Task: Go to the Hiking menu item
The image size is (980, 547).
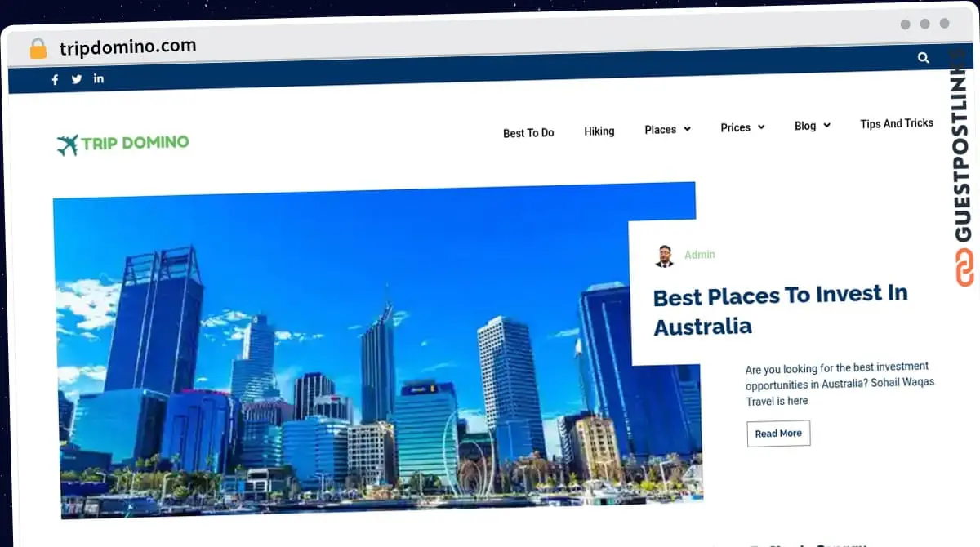Action: pos(599,131)
